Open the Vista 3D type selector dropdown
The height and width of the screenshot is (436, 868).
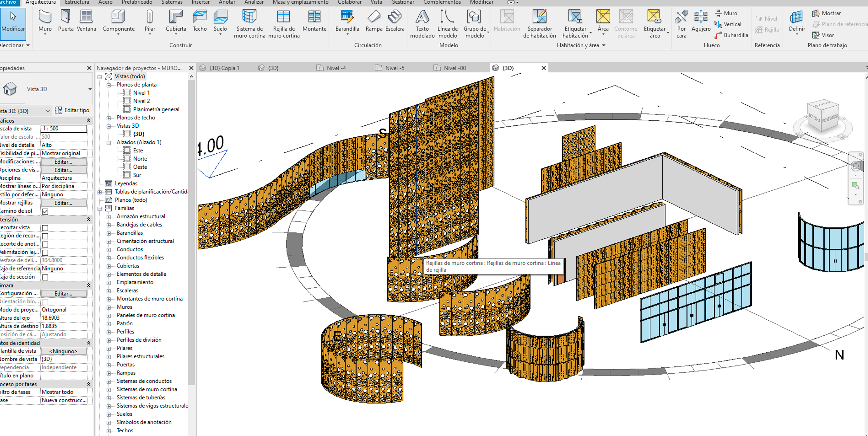point(90,89)
